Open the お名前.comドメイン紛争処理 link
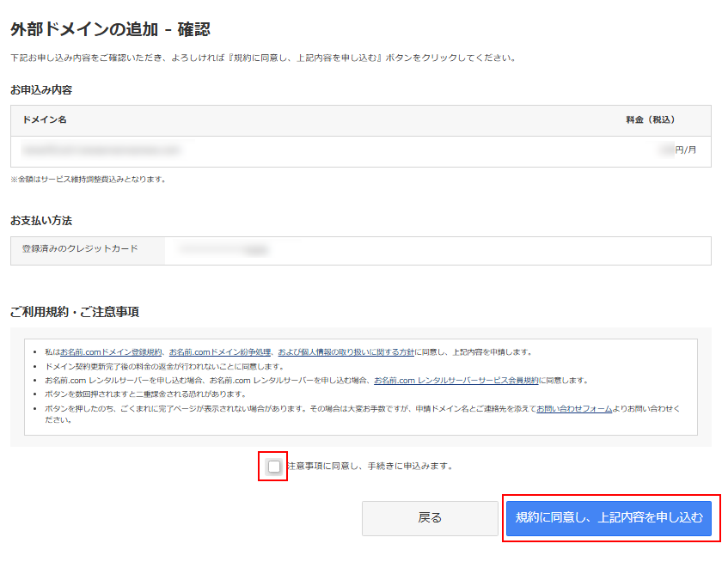The image size is (728, 568). (x=220, y=352)
